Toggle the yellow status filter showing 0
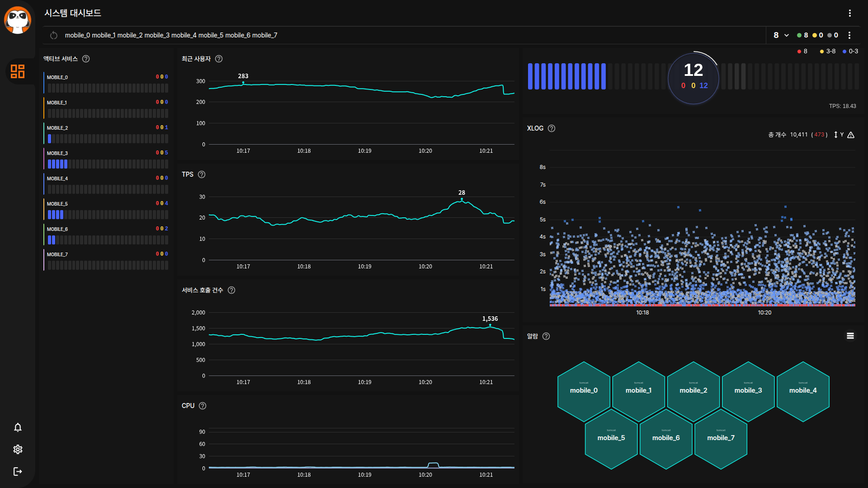The height and width of the screenshot is (488, 868). click(x=817, y=35)
